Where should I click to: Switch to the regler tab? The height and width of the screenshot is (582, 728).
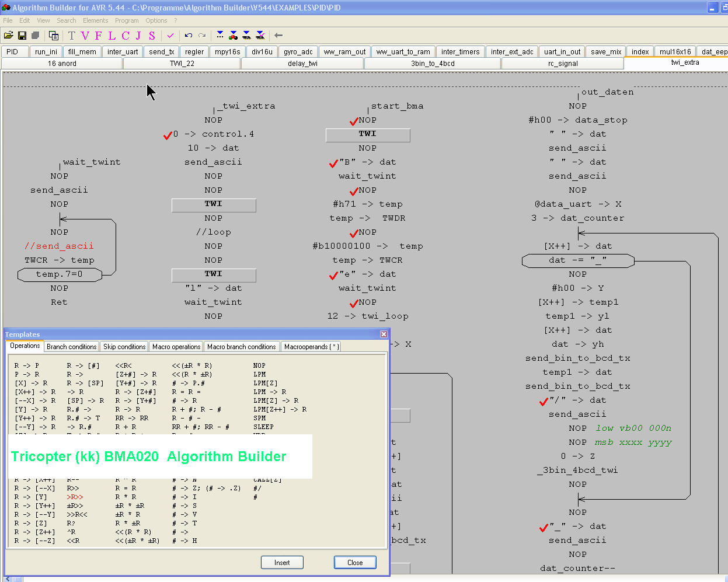[x=194, y=51]
